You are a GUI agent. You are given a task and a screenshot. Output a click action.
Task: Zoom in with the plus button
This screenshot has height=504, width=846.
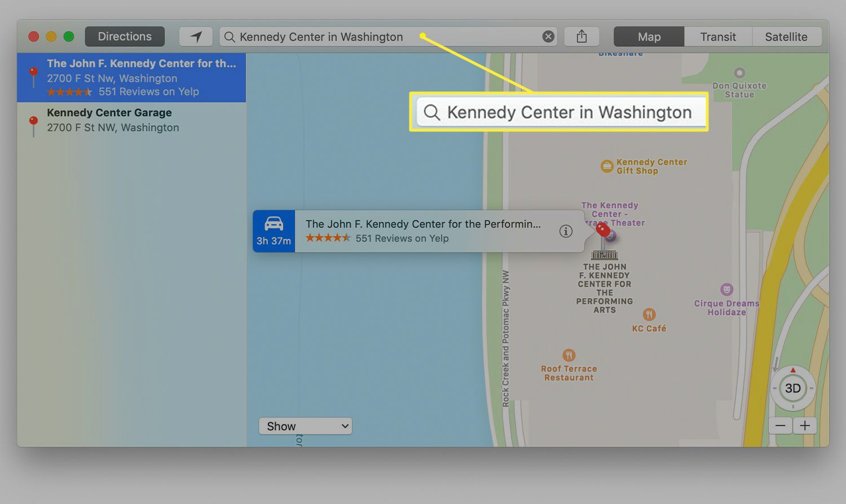805,426
